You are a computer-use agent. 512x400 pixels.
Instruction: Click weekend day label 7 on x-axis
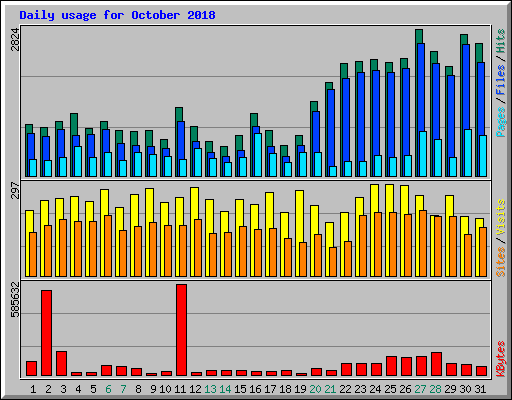coord(123,389)
